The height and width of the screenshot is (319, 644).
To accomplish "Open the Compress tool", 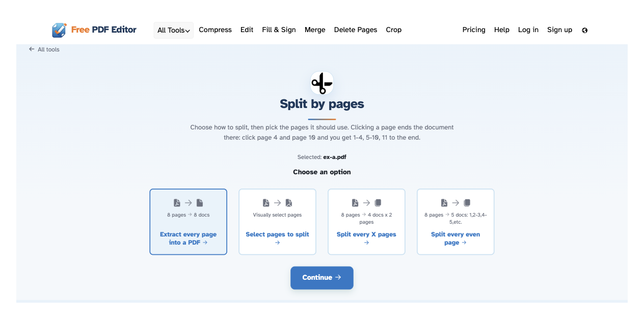I will (x=215, y=30).
